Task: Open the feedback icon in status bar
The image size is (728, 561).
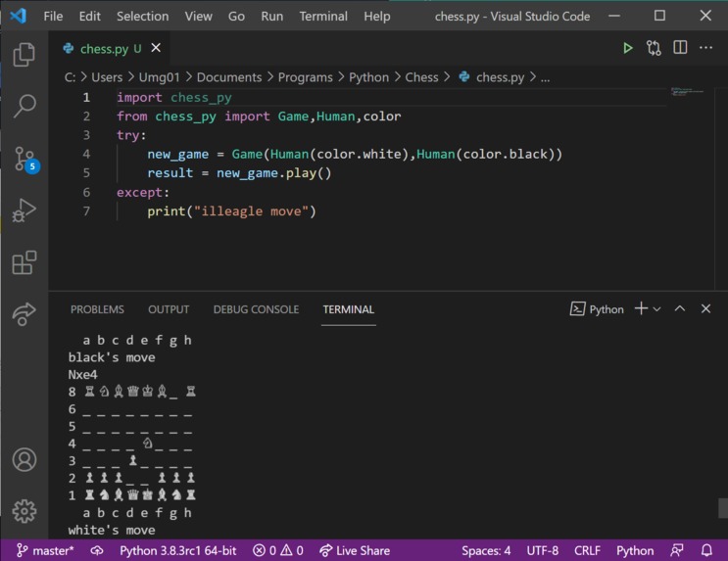Action: click(677, 551)
